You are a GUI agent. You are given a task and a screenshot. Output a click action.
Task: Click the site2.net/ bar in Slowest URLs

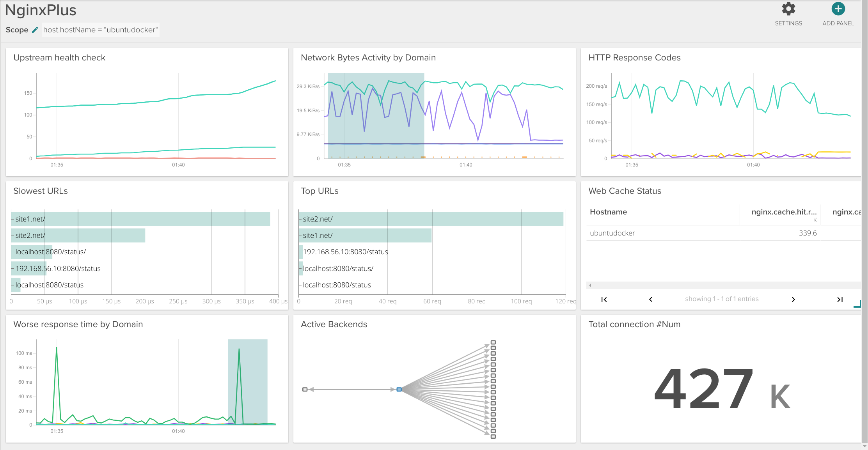pyautogui.click(x=78, y=236)
